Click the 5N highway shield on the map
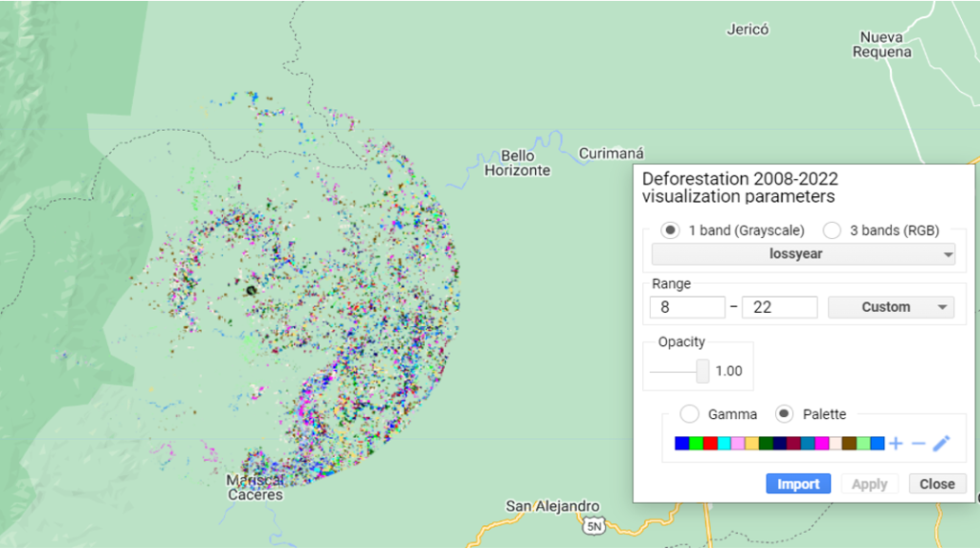Image resolution: width=980 pixels, height=548 pixels. (x=594, y=526)
